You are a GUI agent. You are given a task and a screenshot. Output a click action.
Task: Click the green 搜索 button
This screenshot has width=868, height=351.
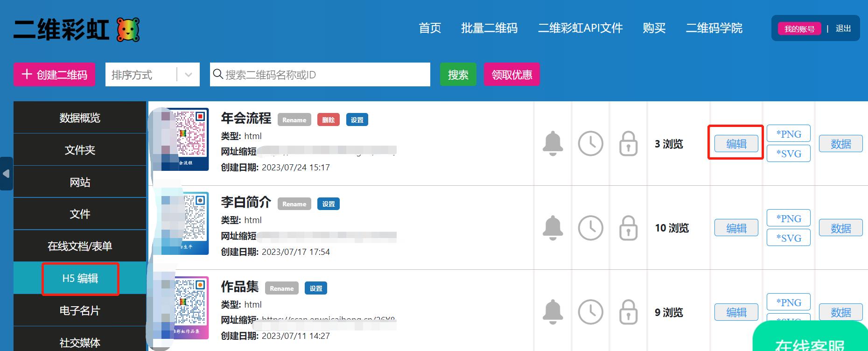coord(458,75)
